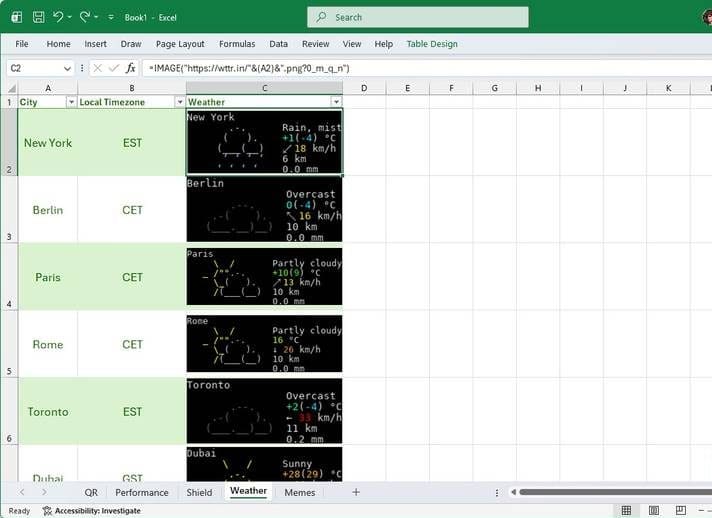Open the Page Layout tab

(x=180, y=44)
